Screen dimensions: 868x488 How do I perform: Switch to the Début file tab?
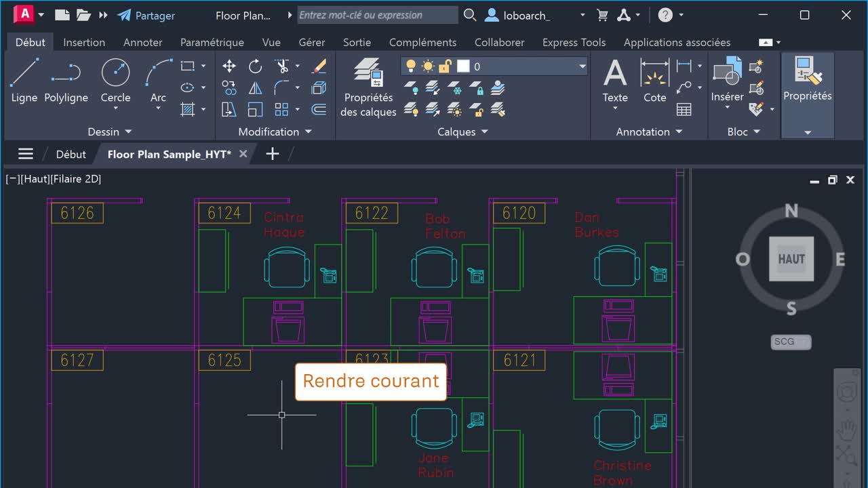pos(71,155)
